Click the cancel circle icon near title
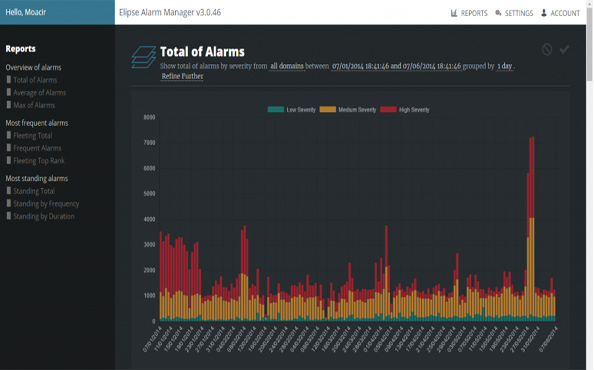The width and height of the screenshot is (594, 370). pos(547,49)
